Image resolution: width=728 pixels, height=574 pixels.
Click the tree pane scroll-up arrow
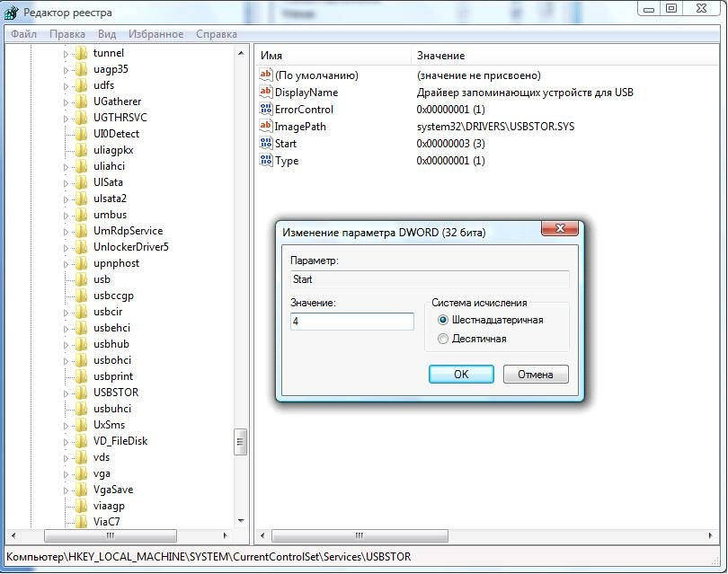coord(241,53)
